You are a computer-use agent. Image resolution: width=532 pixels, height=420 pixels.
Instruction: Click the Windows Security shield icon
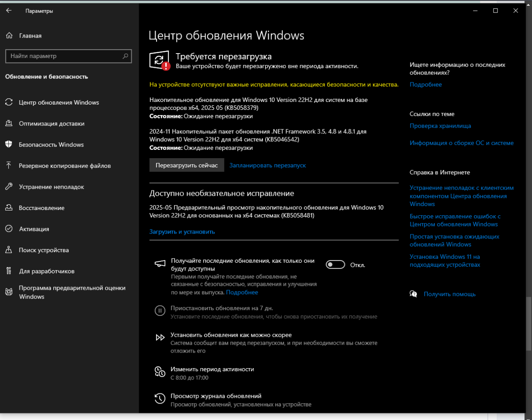(x=9, y=144)
